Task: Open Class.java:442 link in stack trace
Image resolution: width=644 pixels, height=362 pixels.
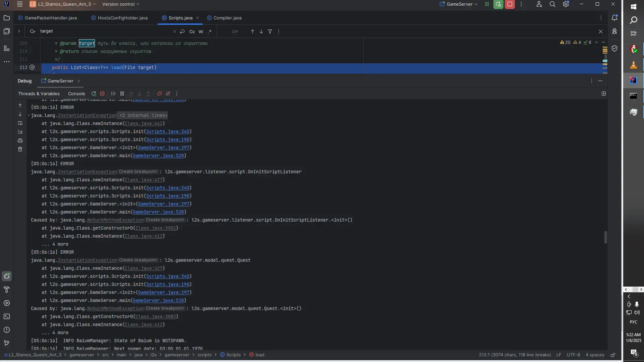Action: coord(144,124)
